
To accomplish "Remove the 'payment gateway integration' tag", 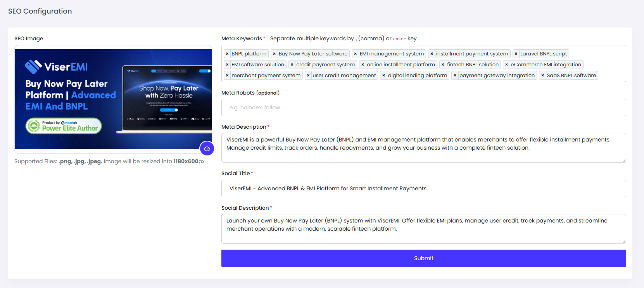I will pos(455,76).
